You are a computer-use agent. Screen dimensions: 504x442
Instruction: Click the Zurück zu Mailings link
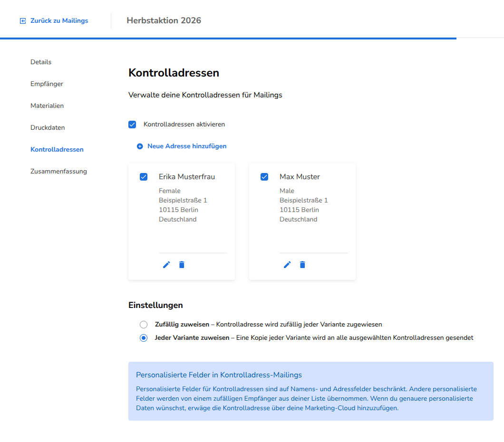click(x=59, y=20)
